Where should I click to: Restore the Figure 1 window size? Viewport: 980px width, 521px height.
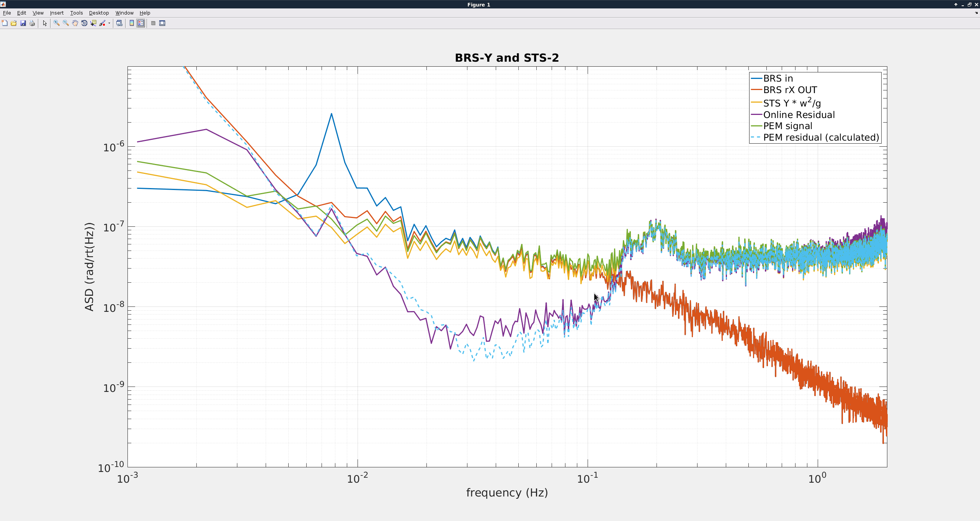[x=970, y=5]
